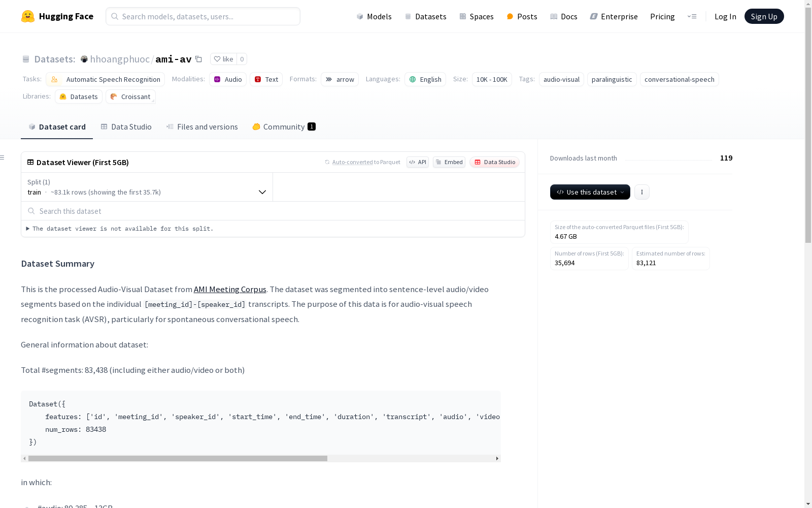
Task: Open the AMI Meeting Corpus link
Action: pyautogui.click(x=230, y=289)
